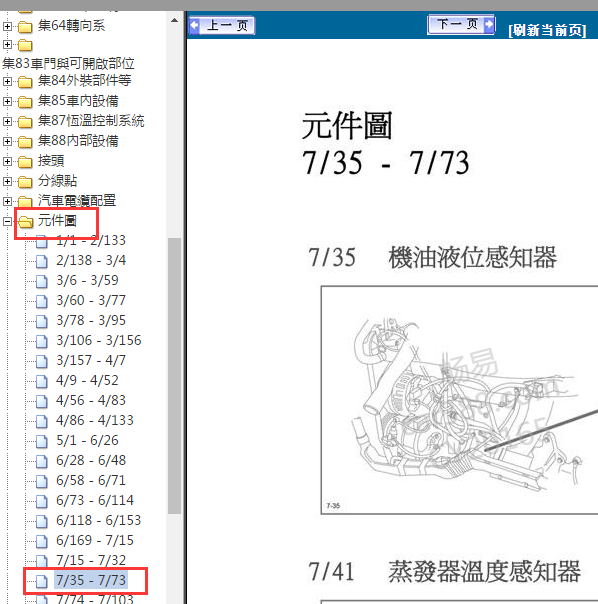Viewport: 598px width, 604px height.
Task: Click the 機油液位感知器 heading text
Action: click(x=472, y=258)
